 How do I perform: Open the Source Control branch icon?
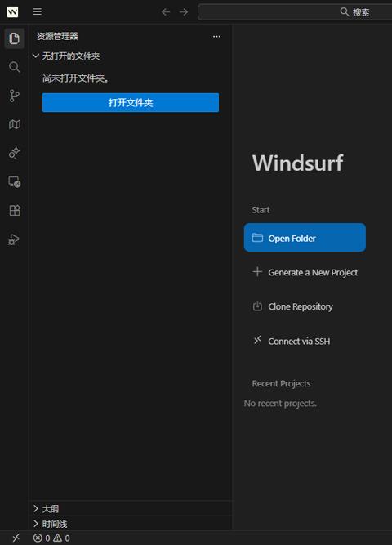pyautogui.click(x=14, y=96)
